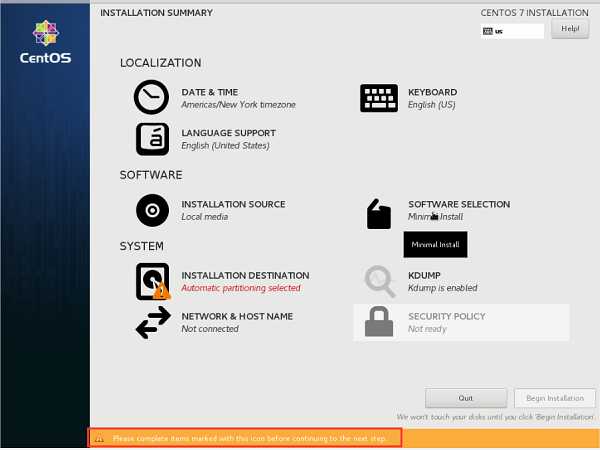
Task: Click the keyboard indicator icon near 'us'
Action: tap(488, 31)
